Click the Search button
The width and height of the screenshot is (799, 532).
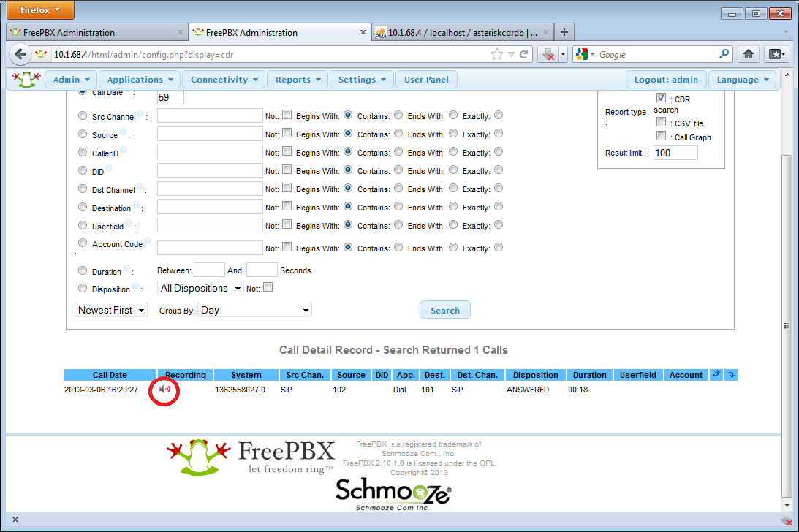(x=444, y=310)
